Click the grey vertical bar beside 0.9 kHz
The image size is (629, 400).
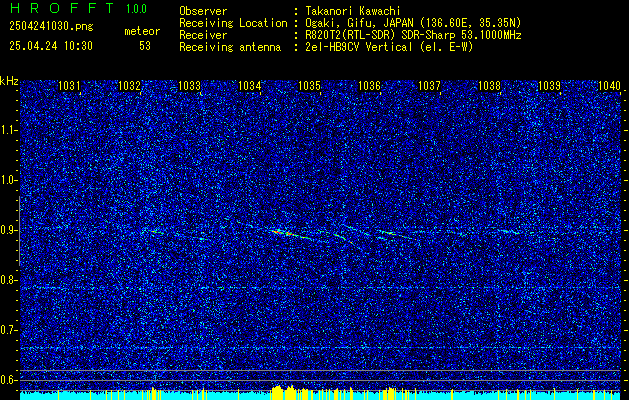19,231
